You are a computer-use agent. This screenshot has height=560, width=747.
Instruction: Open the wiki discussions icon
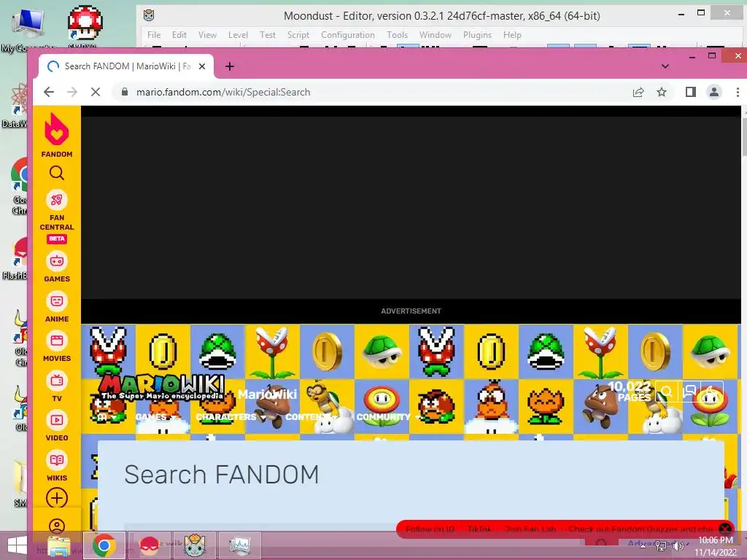689,392
